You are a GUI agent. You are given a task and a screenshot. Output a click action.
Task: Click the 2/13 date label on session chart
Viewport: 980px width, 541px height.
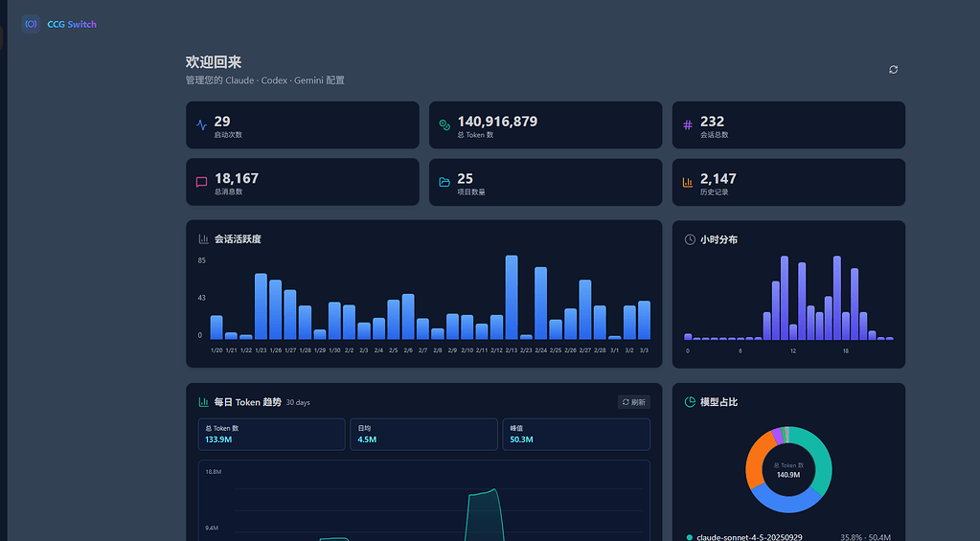(x=512, y=350)
